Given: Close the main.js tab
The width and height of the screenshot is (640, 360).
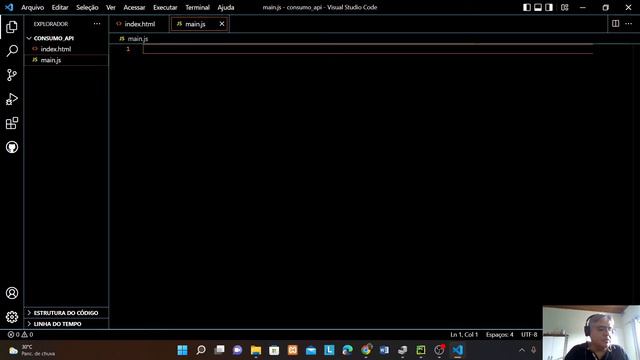Looking at the screenshot, I should click(x=222, y=24).
